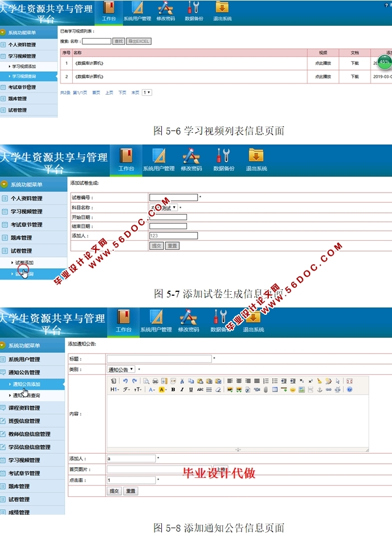
Task: Click the 开始日期 input field
Action: coord(168,217)
